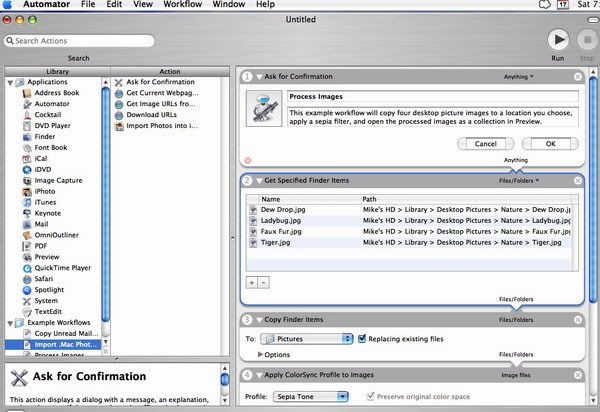This screenshot has height=412, width=600.
Task: Select Mail in the Library
Action: click(41, 224)
